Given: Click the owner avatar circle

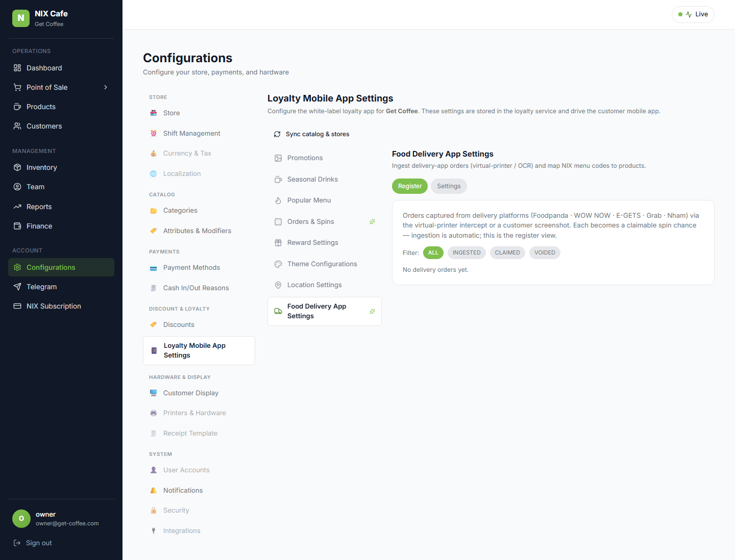Looking at the screenshot, I should pos(21,519).
